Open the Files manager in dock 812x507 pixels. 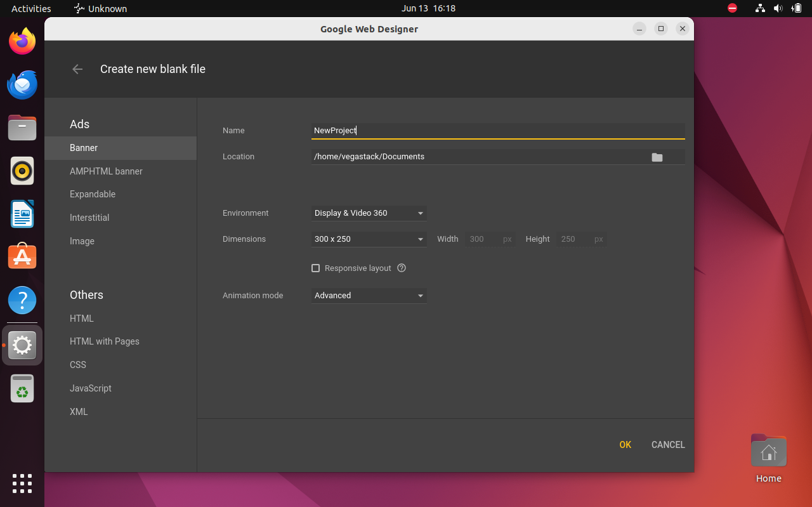point(22,128)
